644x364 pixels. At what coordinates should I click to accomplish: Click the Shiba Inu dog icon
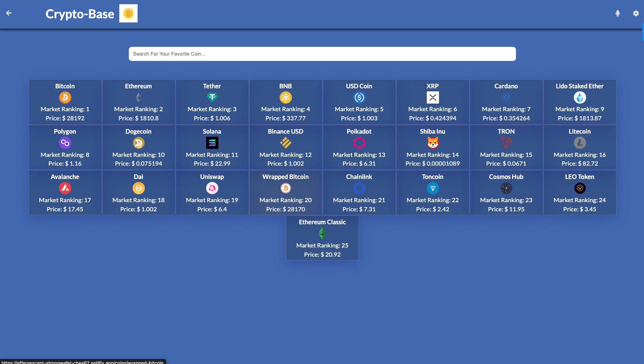(433, 143)
